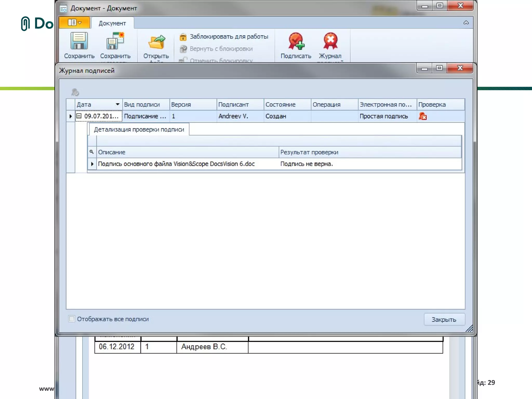Image resolution: width=532 pixels, height=399 pixels.
Task: Open the orange application menu dropdown
Action: click(x=75, y=23)
